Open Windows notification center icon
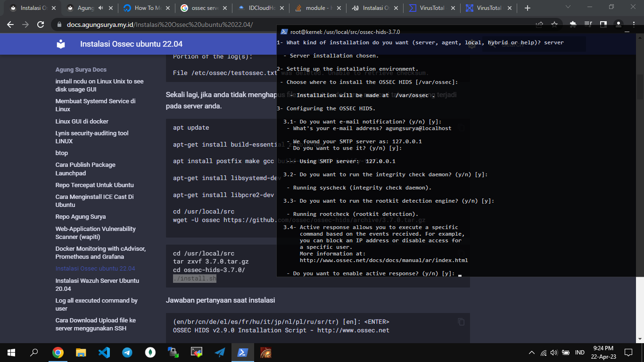 (628, 352)
